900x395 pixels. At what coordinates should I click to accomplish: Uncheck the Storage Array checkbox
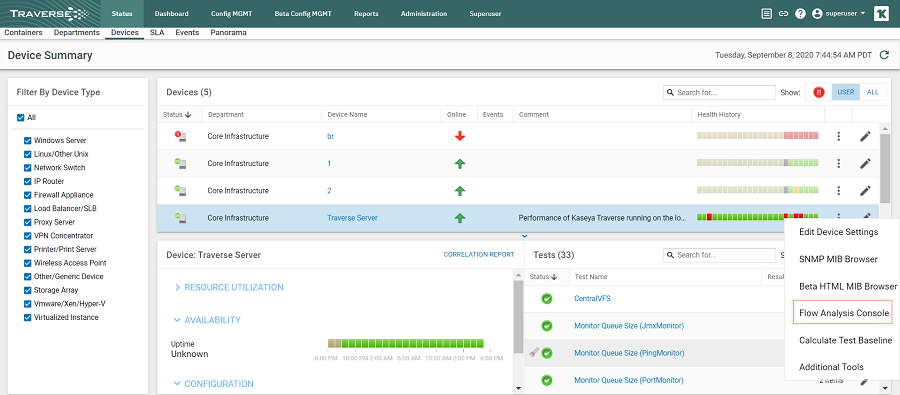pos(28,291)
